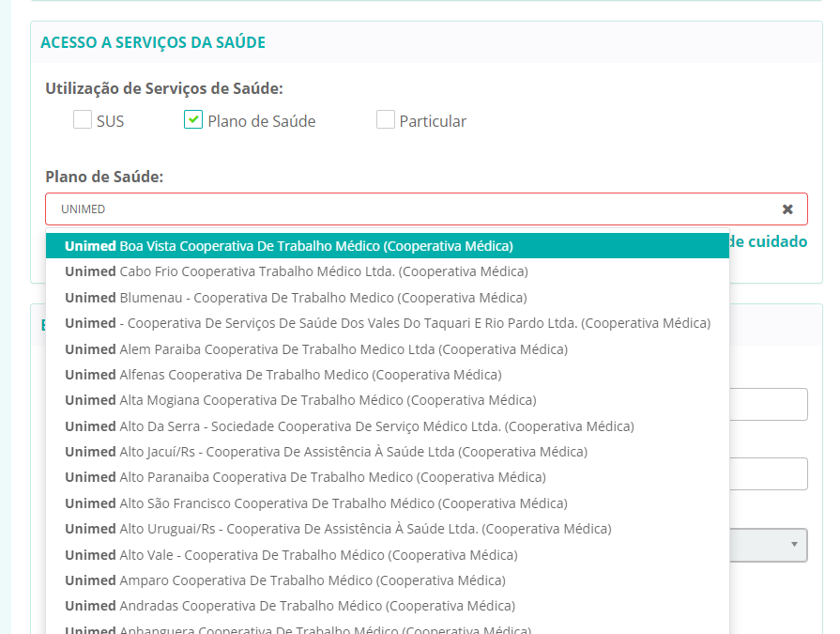Clear the Plano de Saúde search field
The height and width of the screenshot is (634, 840).
point(787,209)
